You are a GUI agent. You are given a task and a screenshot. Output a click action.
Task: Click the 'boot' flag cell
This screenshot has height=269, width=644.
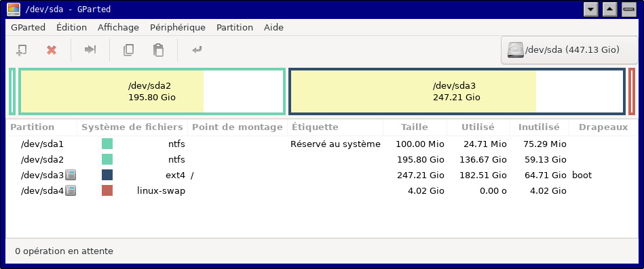(582, 175)
